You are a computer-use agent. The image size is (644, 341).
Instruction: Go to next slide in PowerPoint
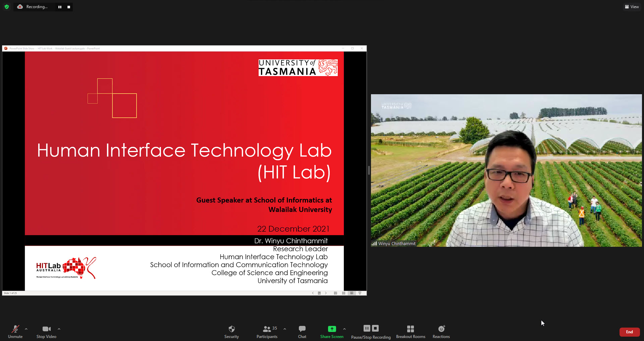(326, 293)
